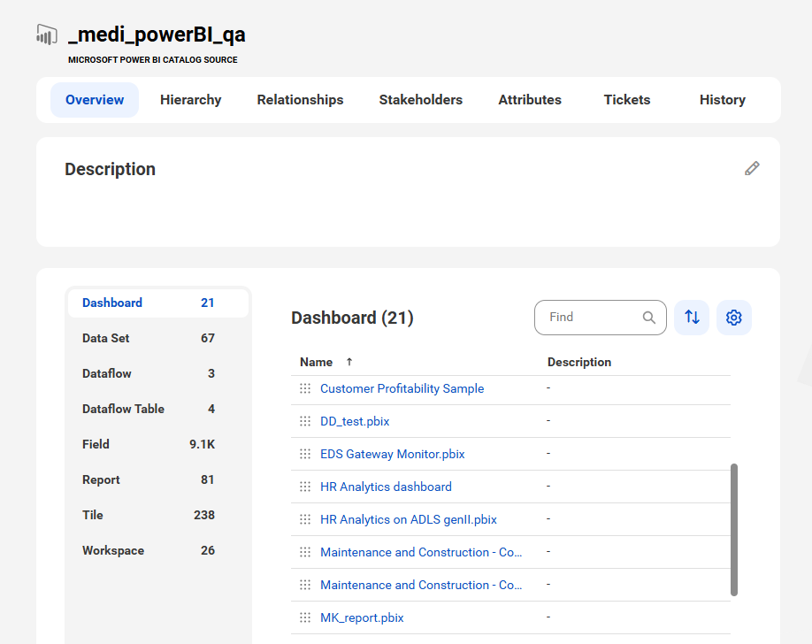Select Data Set category with 67 items
This screenshot has width=812, height=644.
(x=158, y=338)
